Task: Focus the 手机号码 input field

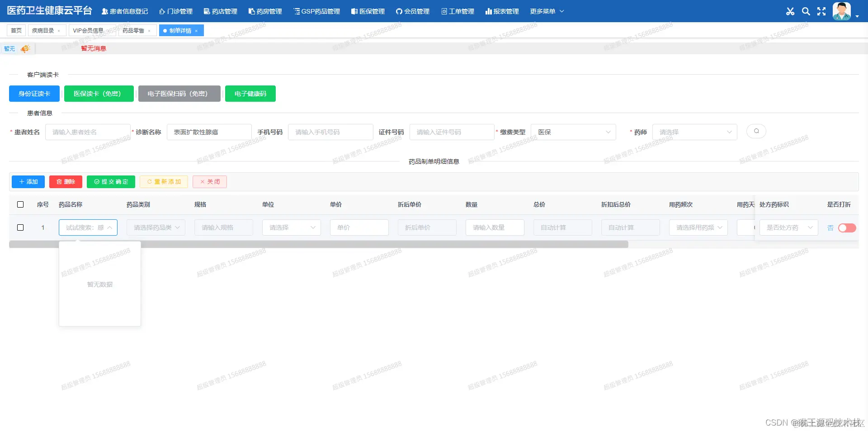Action: (x=330, y=132)
